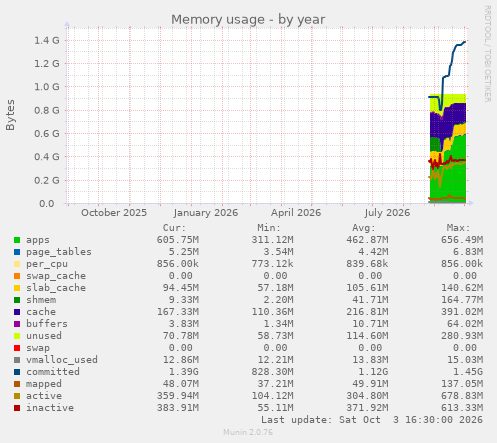Click the '0.8 G' axis label
Image resolution: width=497 pixels, height=443 pixels.
pos(47,110)
